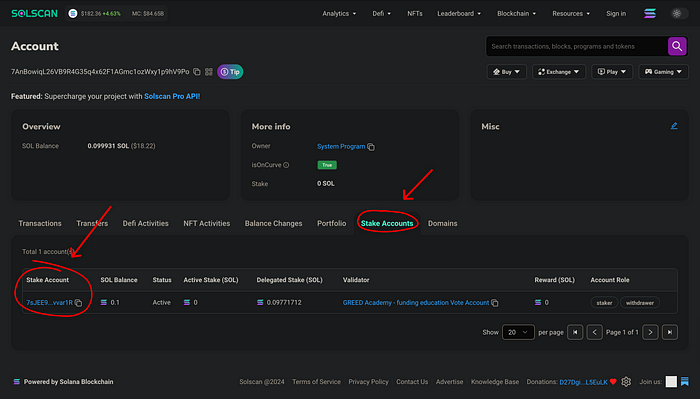Copy the stake account address icon

click(x=79, y=303)
